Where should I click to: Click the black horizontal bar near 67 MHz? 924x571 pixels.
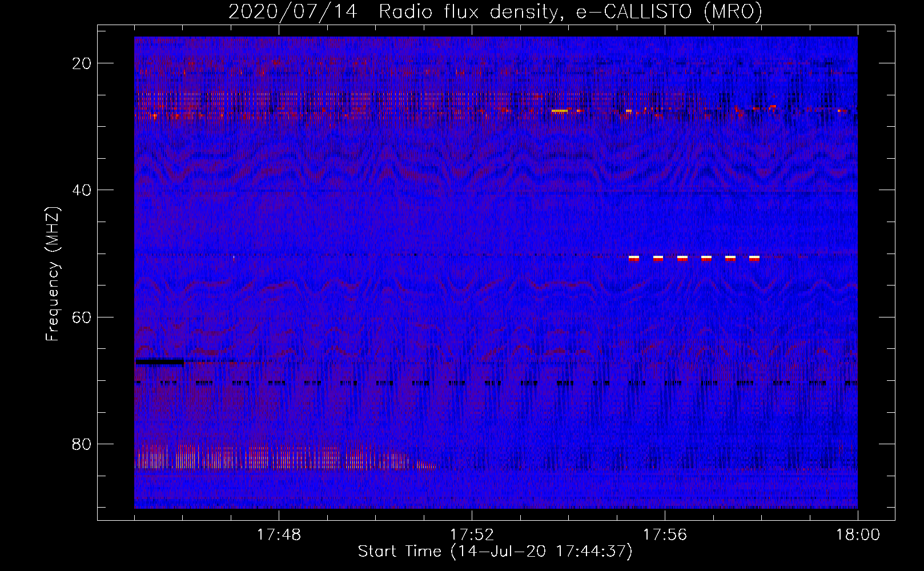(x=159, y=361)
